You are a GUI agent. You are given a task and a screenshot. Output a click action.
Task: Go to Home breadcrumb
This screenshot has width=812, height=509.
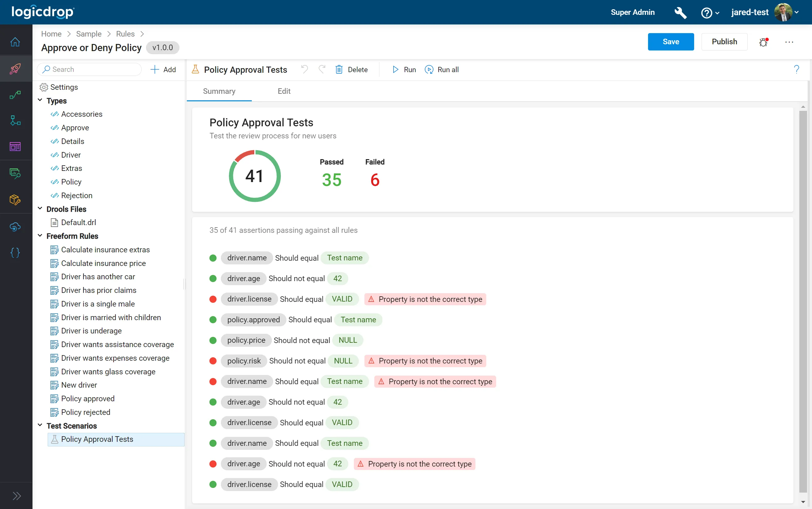tap(51, 34)
